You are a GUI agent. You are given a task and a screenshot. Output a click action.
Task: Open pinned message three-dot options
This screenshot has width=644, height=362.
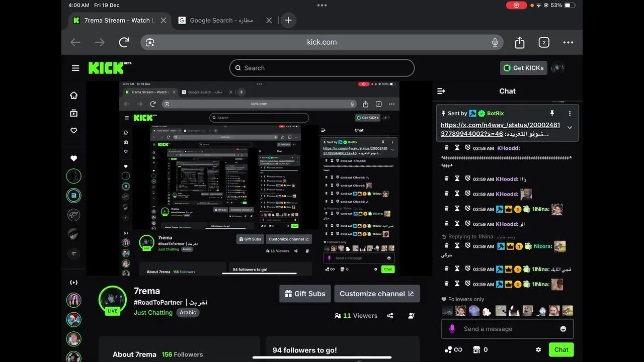coord(570,113)
